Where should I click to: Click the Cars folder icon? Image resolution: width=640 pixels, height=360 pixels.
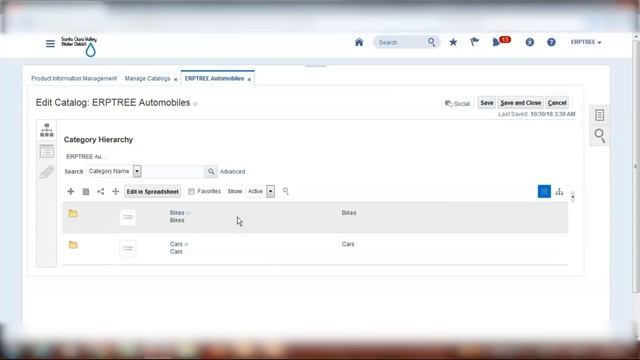coord(73,244)
